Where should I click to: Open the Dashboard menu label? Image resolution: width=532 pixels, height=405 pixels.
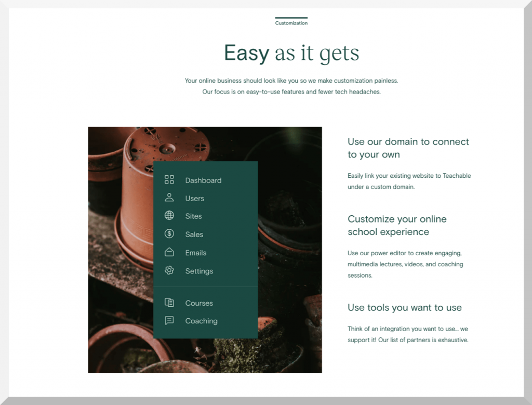pyautogui.click(x=203, y=180)
